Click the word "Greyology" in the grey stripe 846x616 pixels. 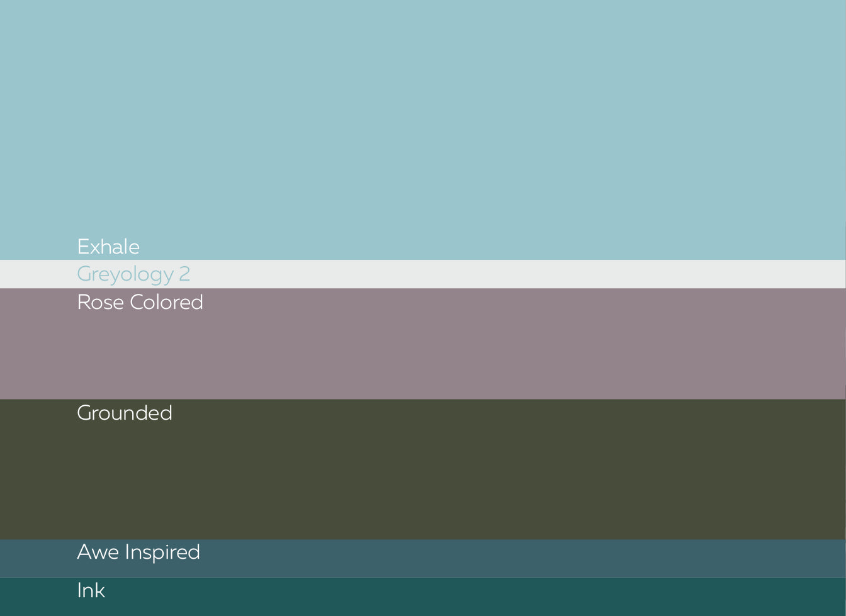[x=125, y=275]
